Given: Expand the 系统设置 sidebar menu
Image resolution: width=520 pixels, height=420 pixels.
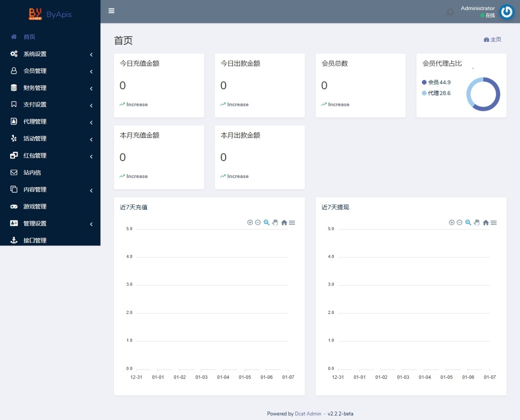Looking at the screenshot, I should coord(50,54).
